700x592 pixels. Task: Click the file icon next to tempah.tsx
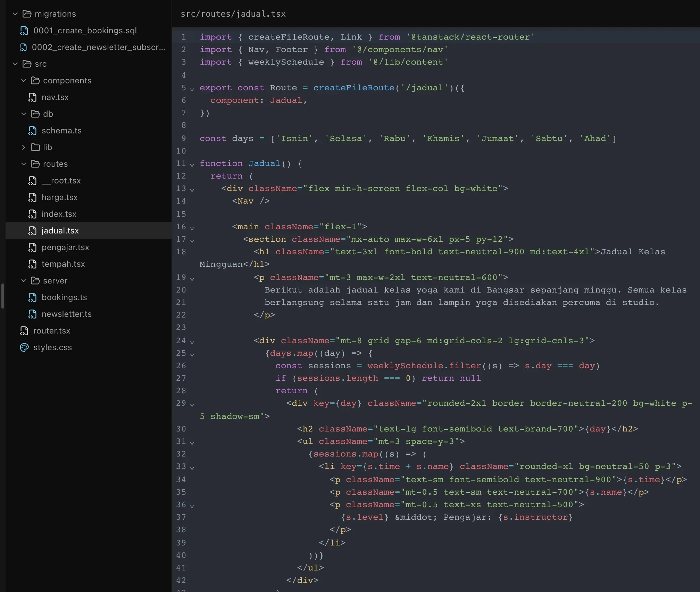pos(32,264)
